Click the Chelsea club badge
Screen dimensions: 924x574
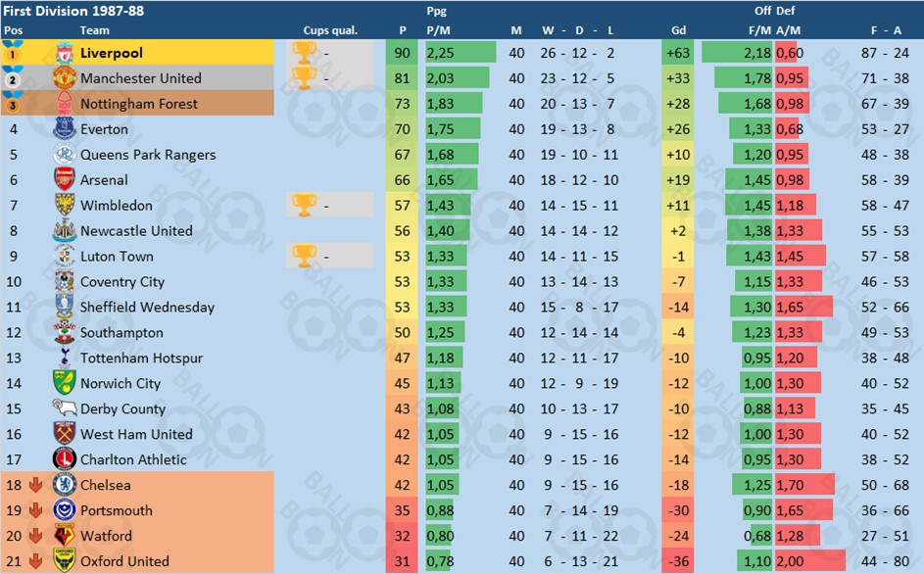[65, 485]
